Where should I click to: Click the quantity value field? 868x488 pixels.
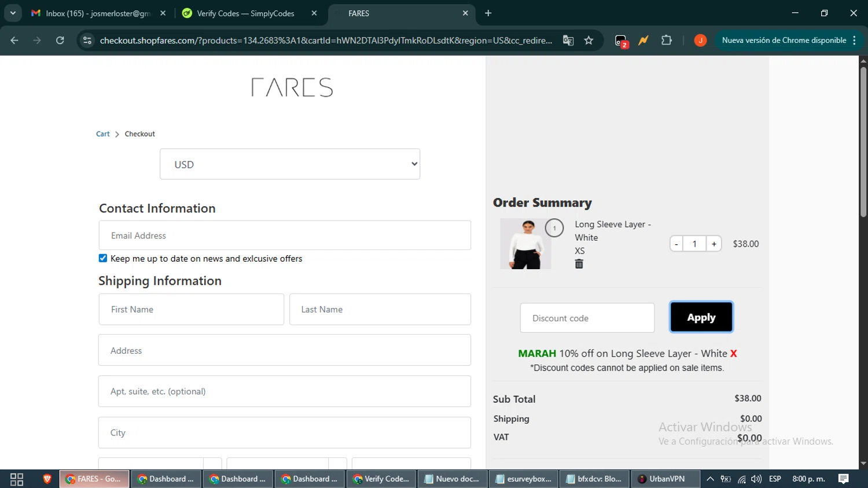[694, 244]
